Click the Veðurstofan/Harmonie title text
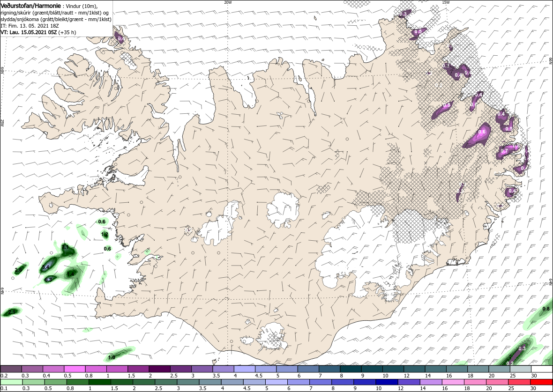Image resolution: width=553 pixels, height=392 pixels. pyautogui.click(x=31, y=5)
